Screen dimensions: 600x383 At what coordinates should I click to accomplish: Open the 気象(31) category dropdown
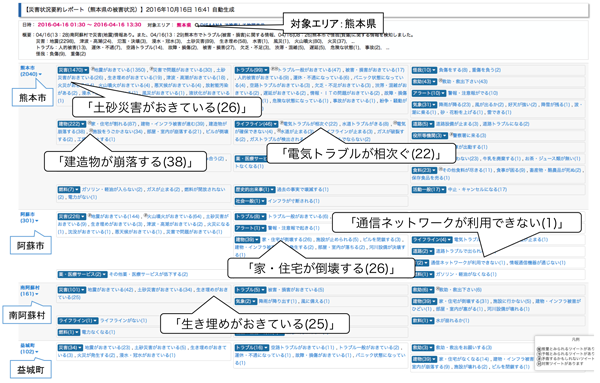coord(424,104)
